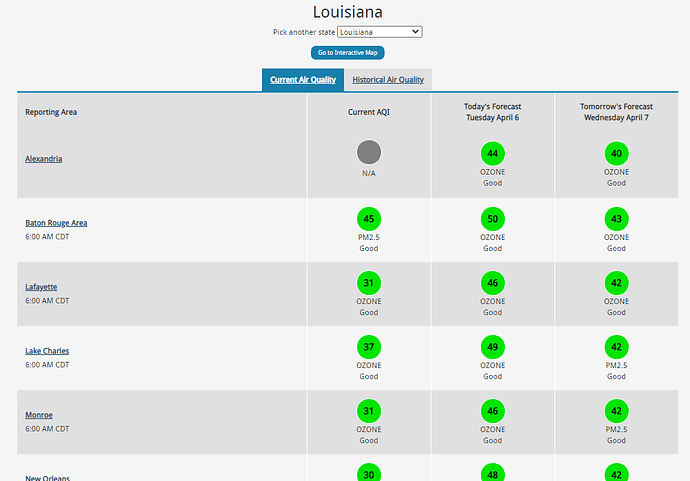
Task: Open the Lake Charles link
Action: [x=47, y=351]
